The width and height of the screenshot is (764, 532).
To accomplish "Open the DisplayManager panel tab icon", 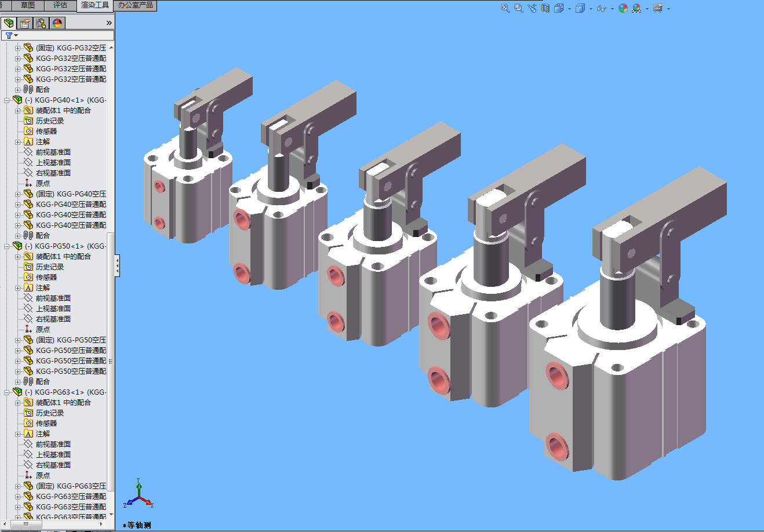I will point(57,23).
